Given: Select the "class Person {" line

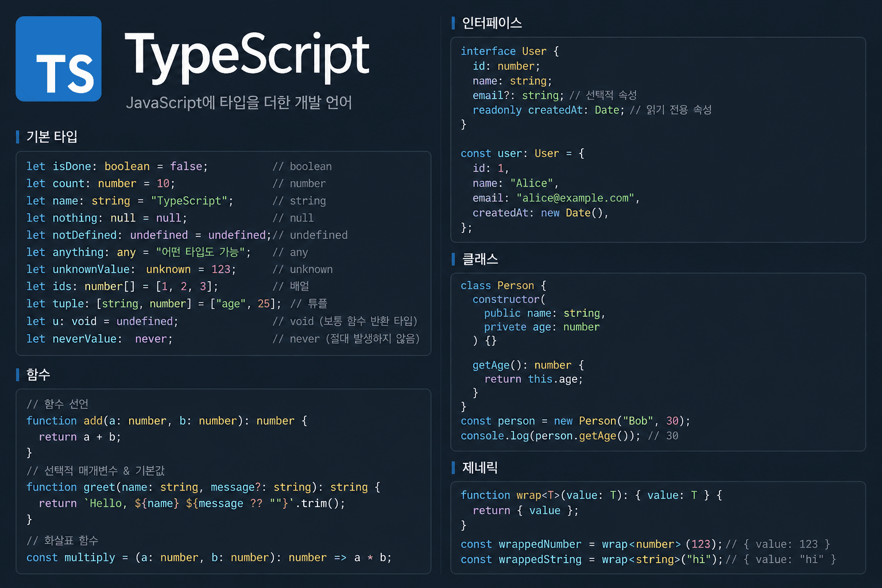Looking at the screenshot, I should pyautogui.click(x=504, y=285).
